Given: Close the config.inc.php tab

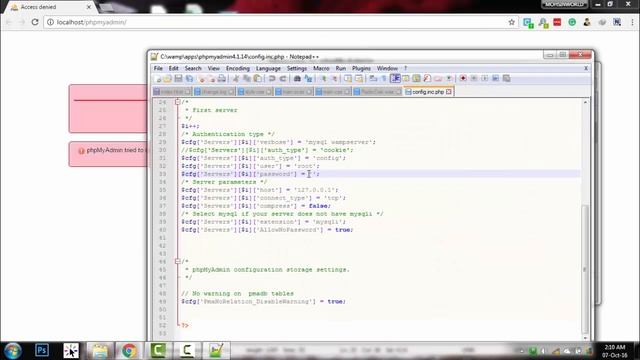Looking at the screenshot, I should pyautogui.click(x=449, y=92).
